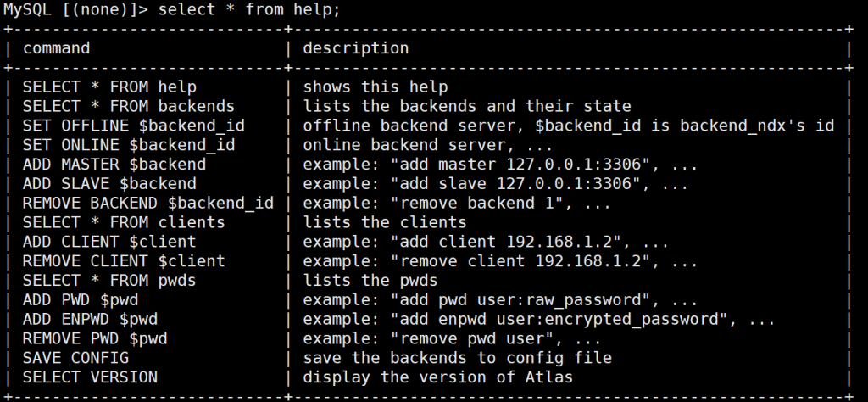
Task: Click the 'ADD MASTER $backend' command
Action: 114,164
